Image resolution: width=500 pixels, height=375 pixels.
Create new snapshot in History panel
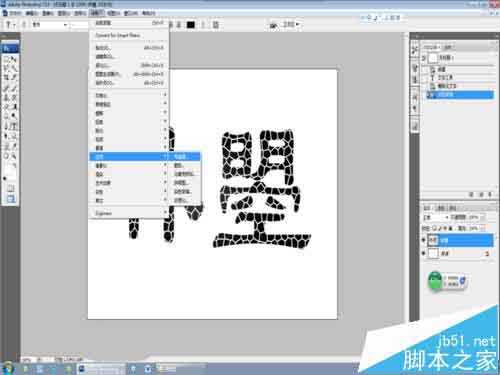tap(481, 194)
